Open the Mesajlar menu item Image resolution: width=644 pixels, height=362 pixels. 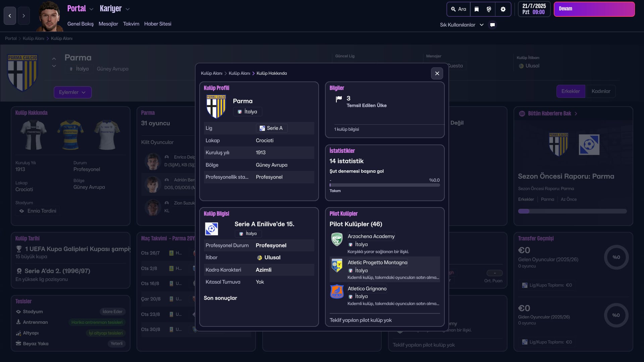pyautogui.click(x=108, y=24)
